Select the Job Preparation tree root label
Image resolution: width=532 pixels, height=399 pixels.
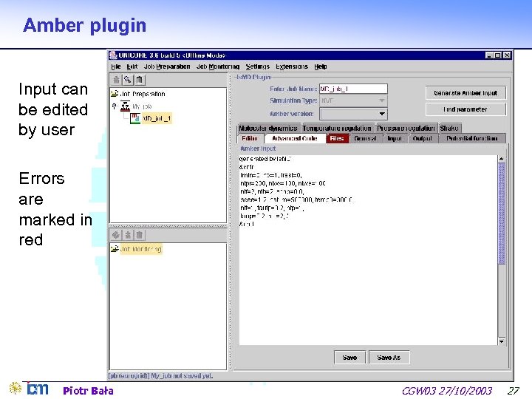tap(143, 94)
